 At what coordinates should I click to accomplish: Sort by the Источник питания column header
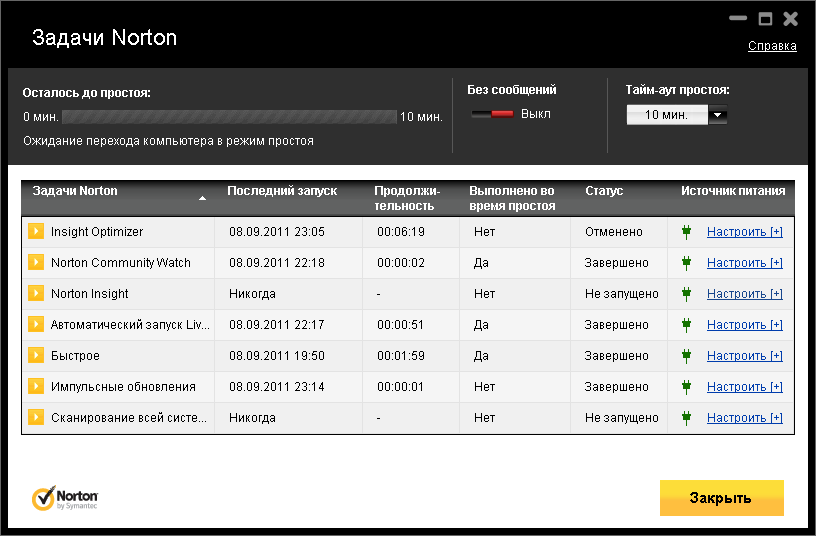coord(733,191)
